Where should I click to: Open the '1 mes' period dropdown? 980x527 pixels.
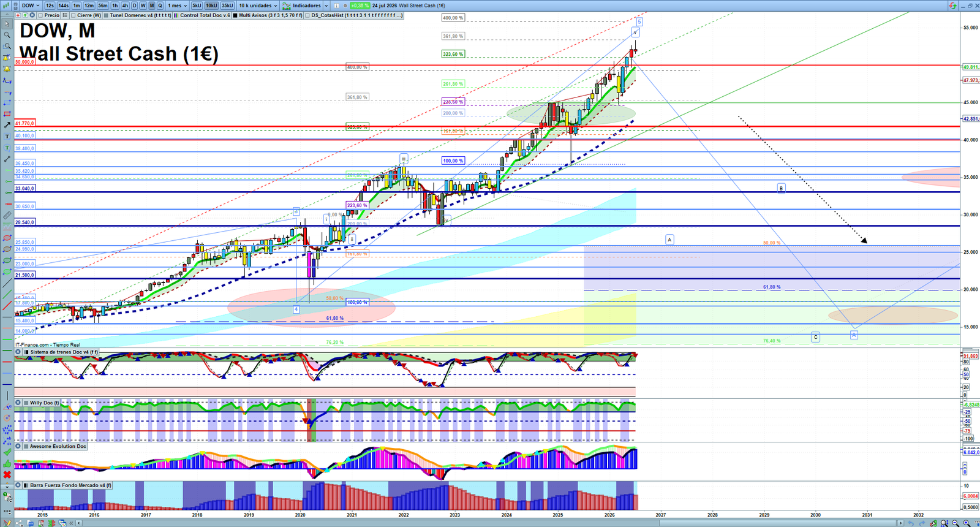coord(177,6)
